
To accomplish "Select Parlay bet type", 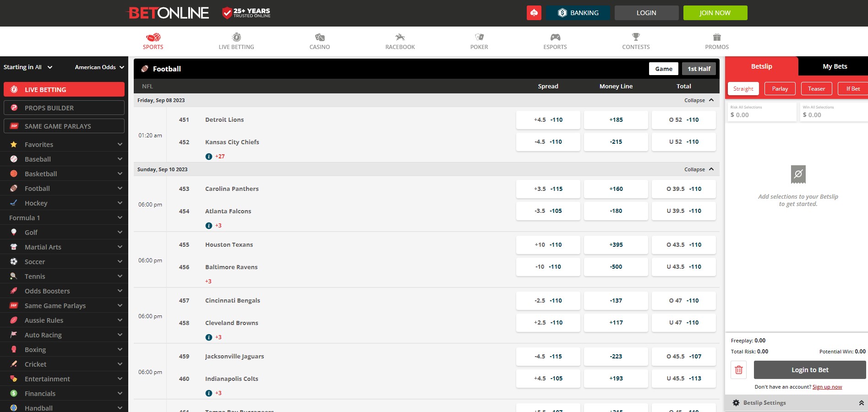I will [780, 89].
